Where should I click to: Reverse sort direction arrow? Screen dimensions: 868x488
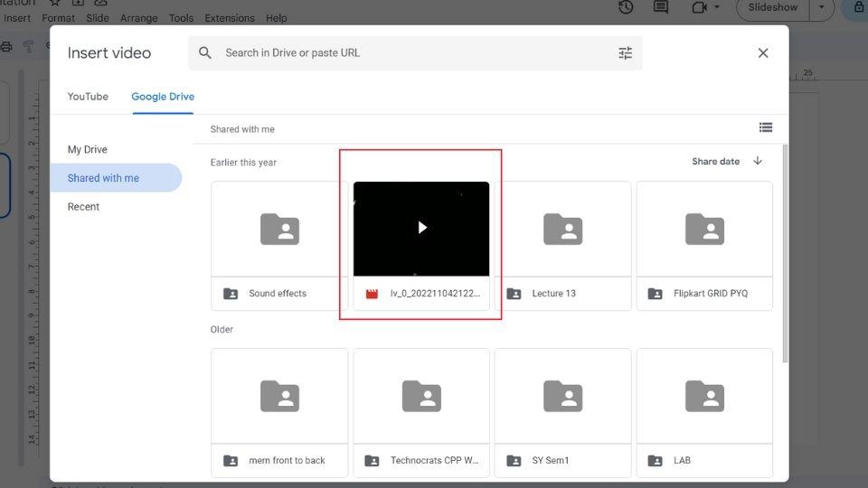[x=758, y=161]
